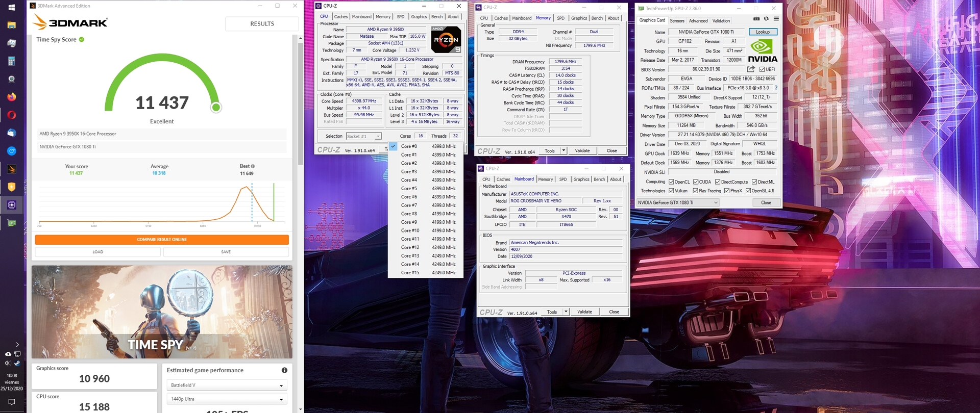Viewport: 980px width, 413px height.
Task: Click the info icon next to Best score
Action: (253, 166)
